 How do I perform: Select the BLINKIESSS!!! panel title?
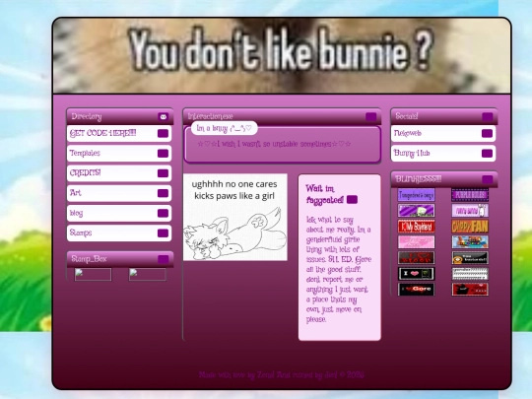click(419, 179)
